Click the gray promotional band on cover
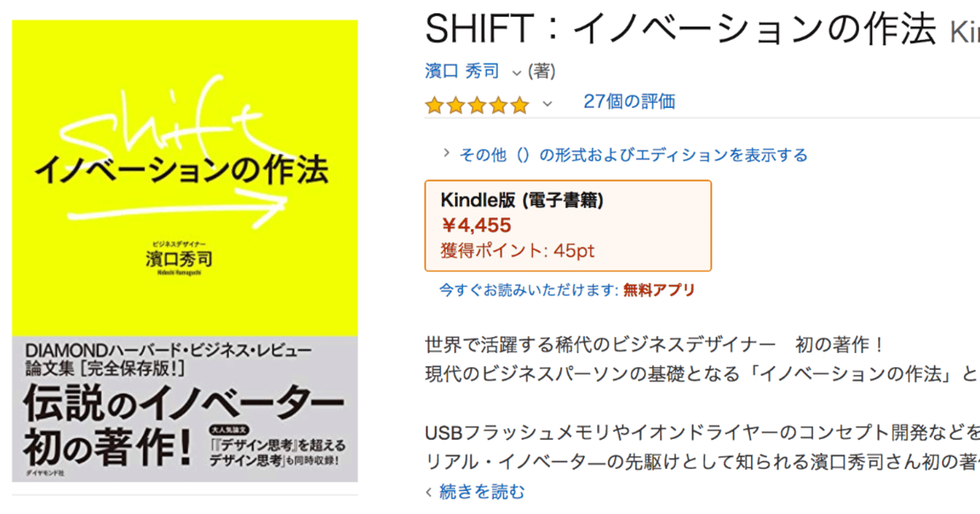The width and height of the screenshot is (980, 514). click(185, 408)
